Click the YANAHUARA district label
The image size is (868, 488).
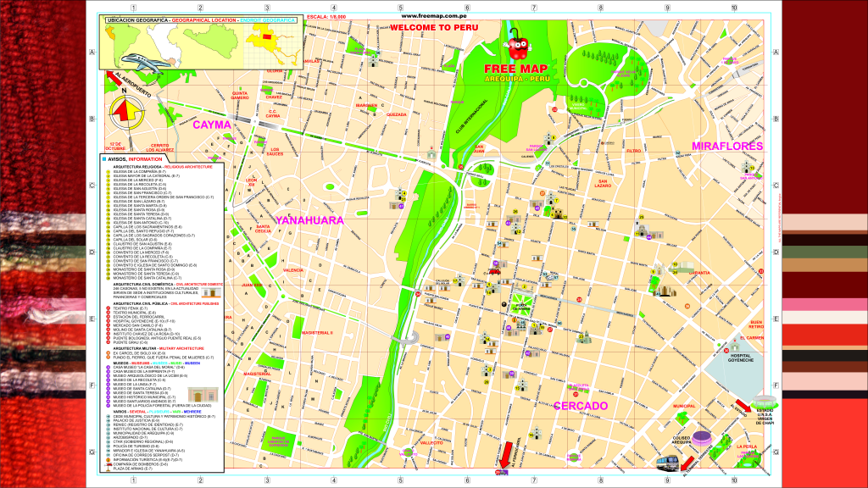point(308,220)
